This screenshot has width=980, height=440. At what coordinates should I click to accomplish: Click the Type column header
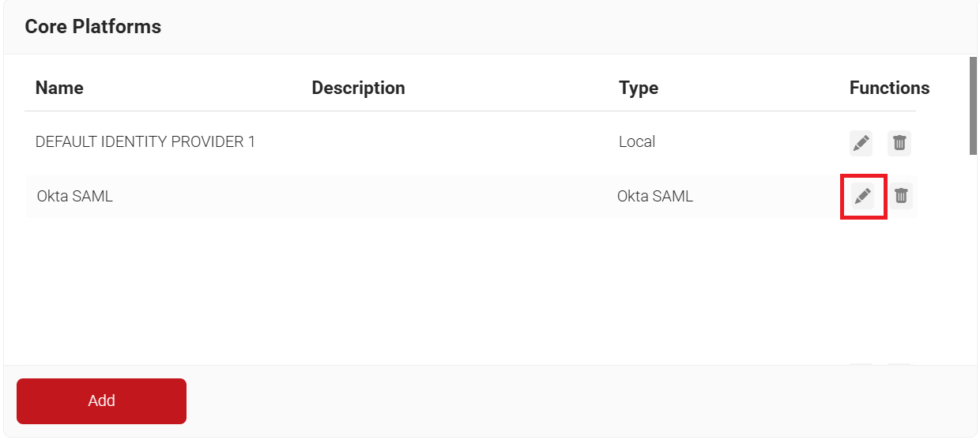pyautogui.click(x=639, y=88)
